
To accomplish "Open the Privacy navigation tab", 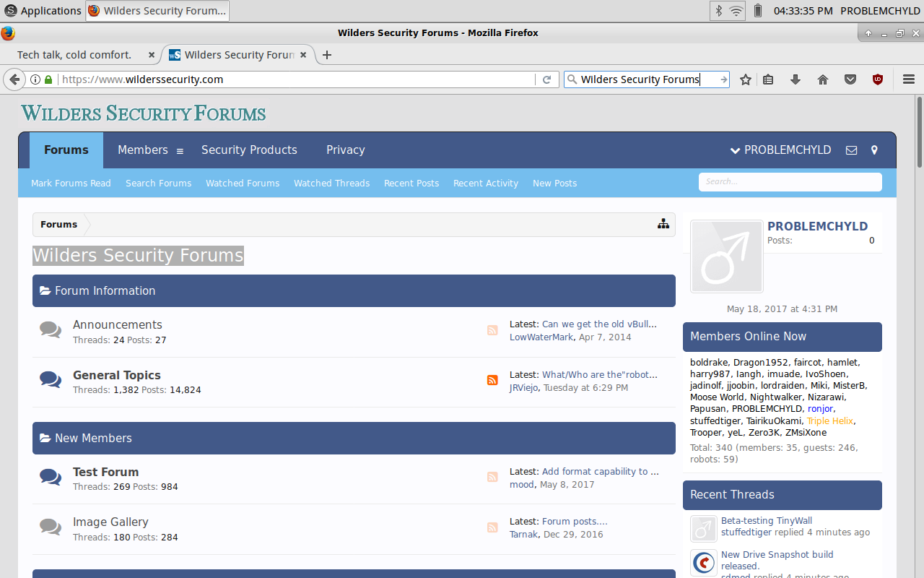I will click(x=346, y=150).
